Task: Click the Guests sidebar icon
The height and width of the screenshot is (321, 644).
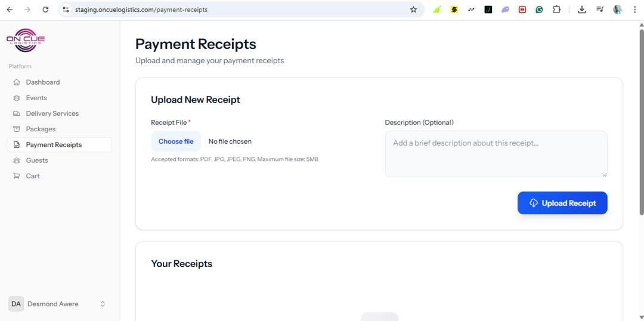Action: click(17, 160)
